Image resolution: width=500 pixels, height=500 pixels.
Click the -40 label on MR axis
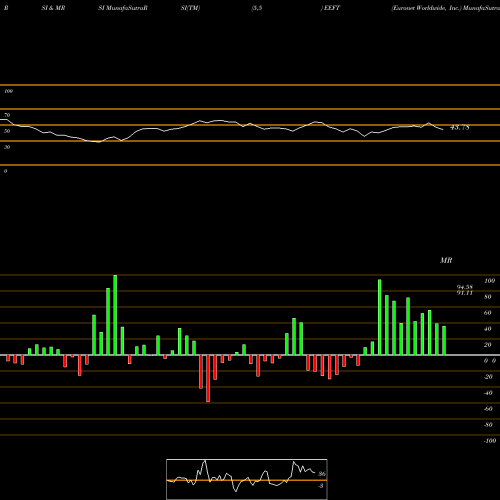488,393
